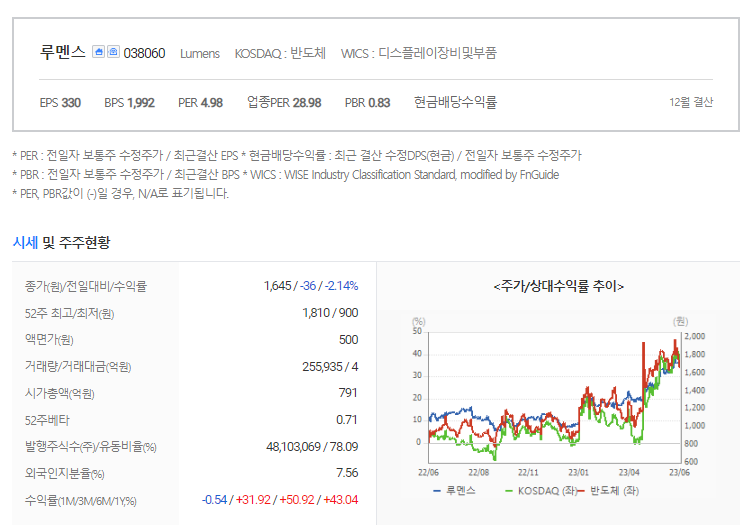
Task: Click the 시가총액 value 791
Action: click(x=348, y=393)
